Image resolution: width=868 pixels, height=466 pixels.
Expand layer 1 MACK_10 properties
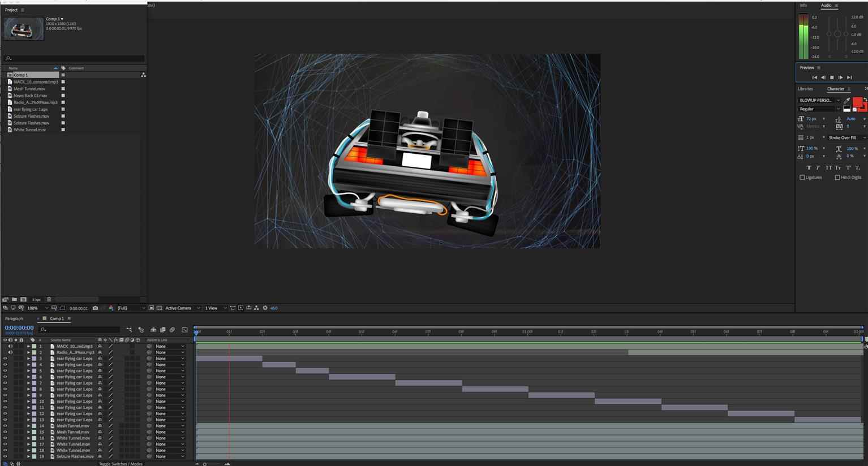coord(28,346)
